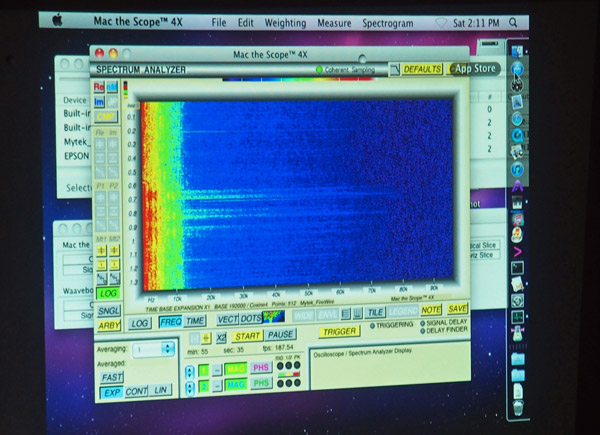Click channel 2 stepper arrows
Viewport: 600px width, 435px height.
tap(190, 389)
